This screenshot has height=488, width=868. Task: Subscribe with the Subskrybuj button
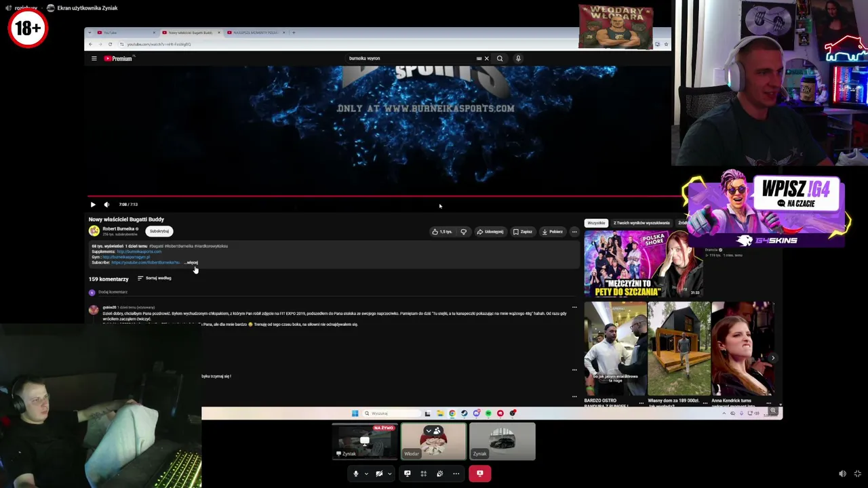click(159, 231)
